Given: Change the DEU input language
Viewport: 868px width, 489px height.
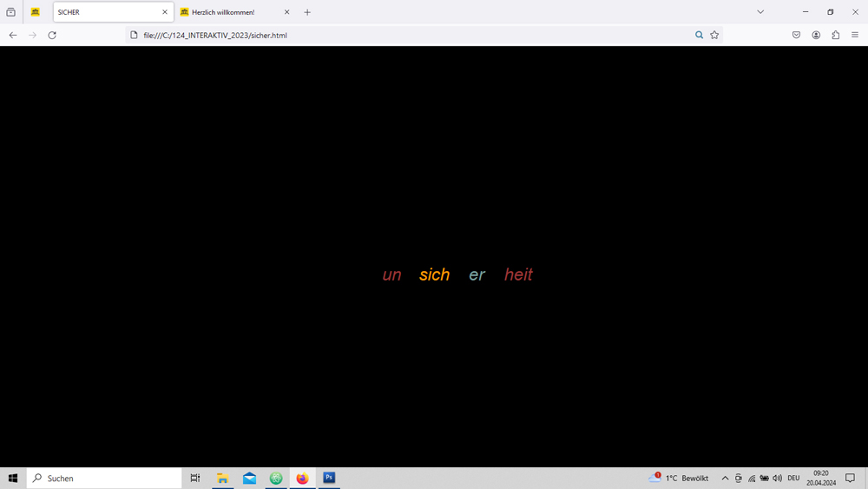Looking at the screenshot, I should (x=794, y=478).
